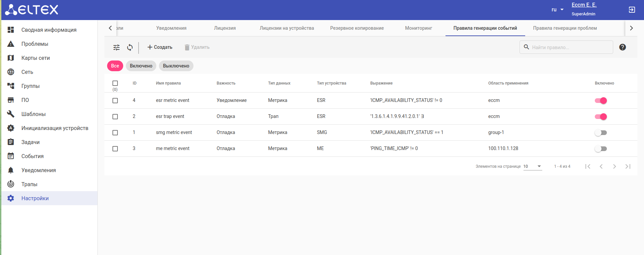The width and height of the screenshot is (644, 255).
Task: Open the Backup (Резервное копирование) tab
Action: coord(357,28)
